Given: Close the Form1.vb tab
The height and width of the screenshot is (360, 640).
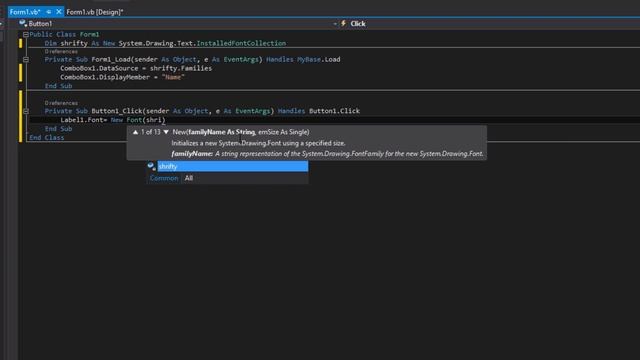Looking at the screenshot, I should pos(59,12).
